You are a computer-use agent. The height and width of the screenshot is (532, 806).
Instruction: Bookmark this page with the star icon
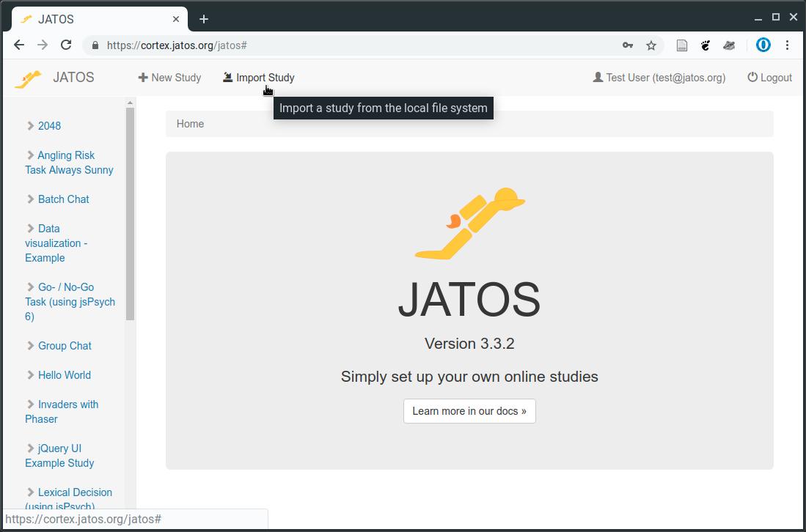(x=651, y=45)
